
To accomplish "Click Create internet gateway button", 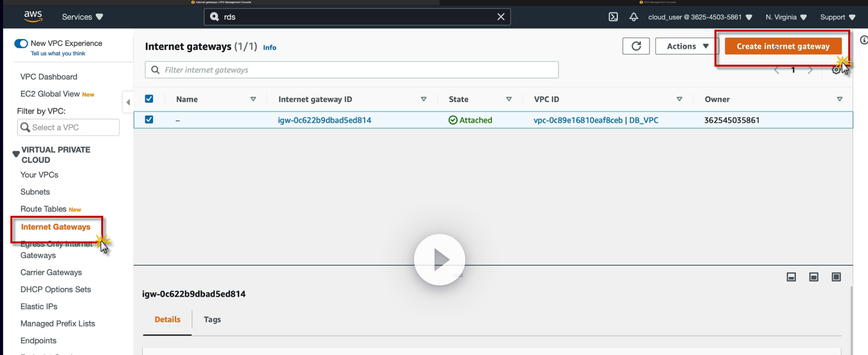I will [x=783, y=46].
